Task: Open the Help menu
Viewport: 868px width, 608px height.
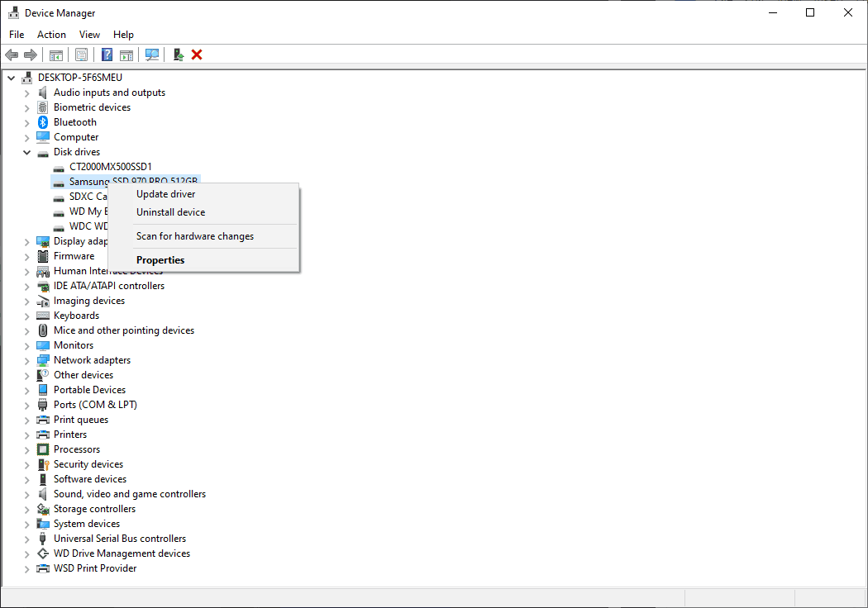Action: tap(123, 35)
